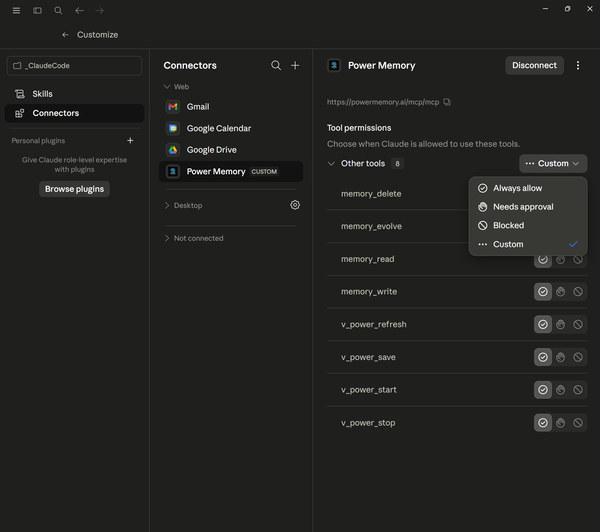Block the memory_write tool

pyautogui.click(x=578, y=292)
